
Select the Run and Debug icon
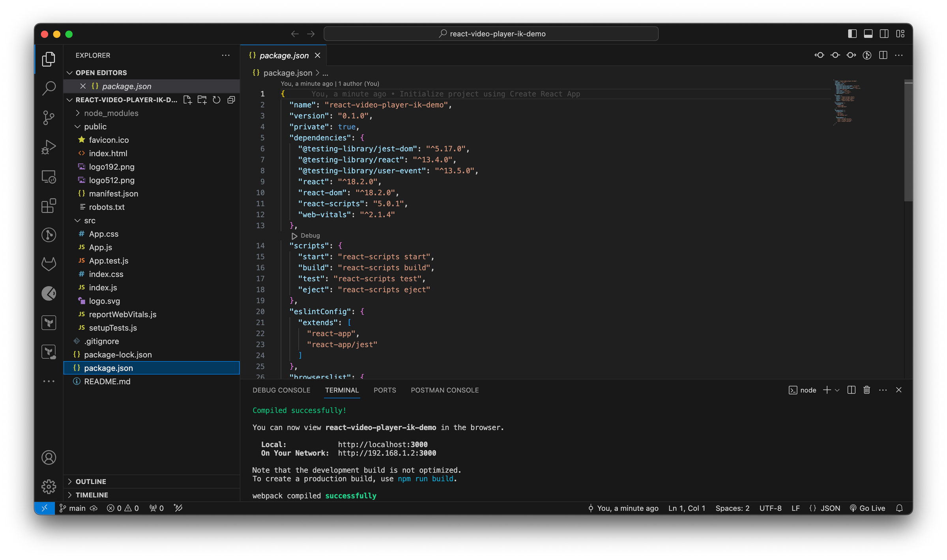[49, 147]
